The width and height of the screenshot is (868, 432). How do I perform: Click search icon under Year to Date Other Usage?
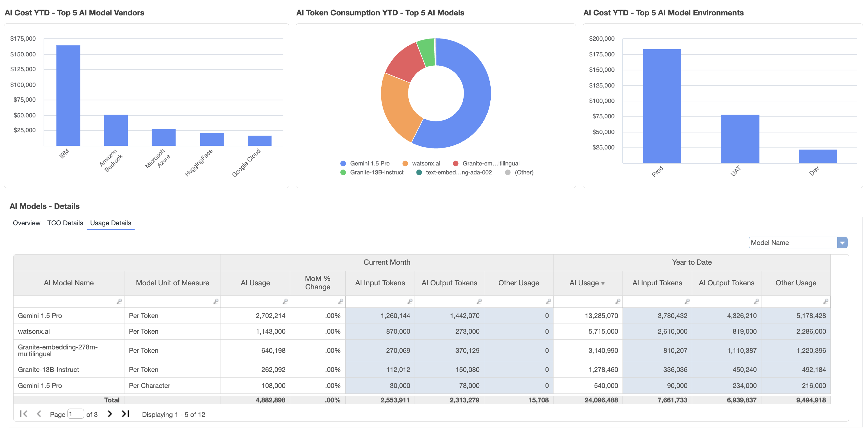(x=825, y=301)
